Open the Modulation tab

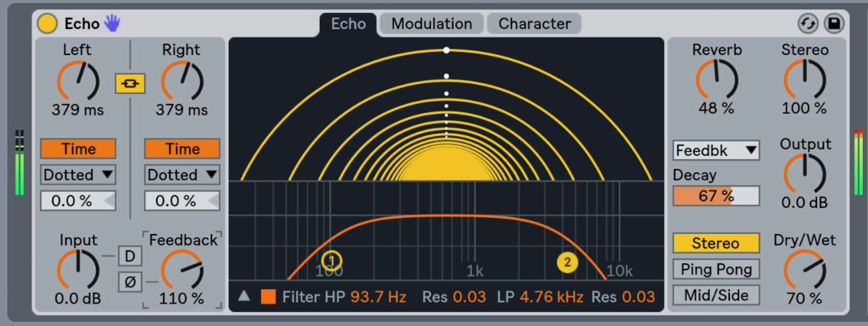(x=431, y=24)
